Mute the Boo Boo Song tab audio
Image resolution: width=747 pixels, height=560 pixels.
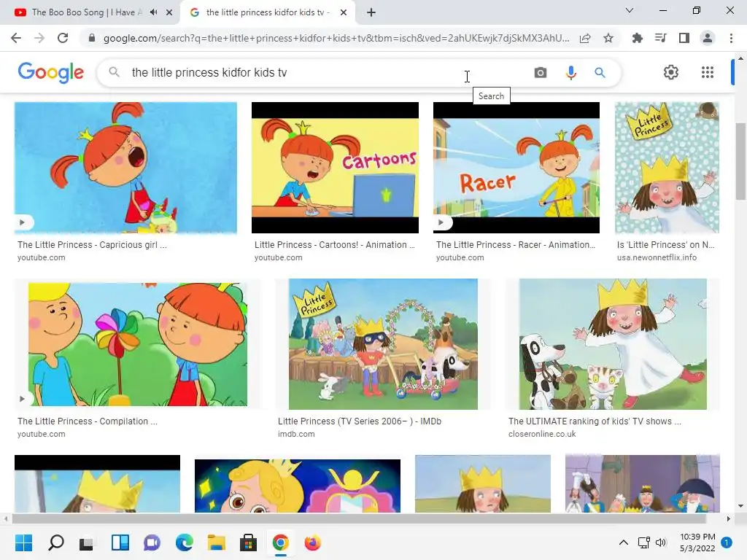point(153,12)
